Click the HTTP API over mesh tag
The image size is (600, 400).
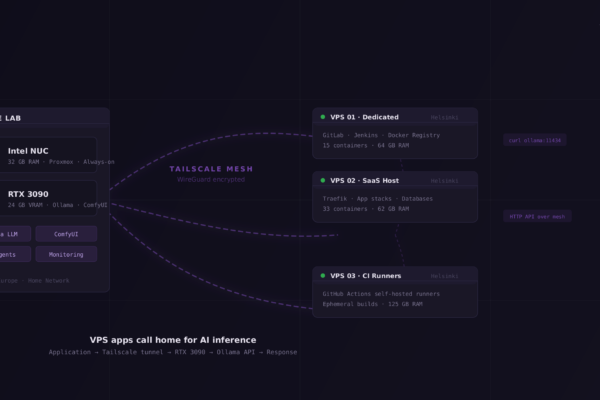coord(537,217)
